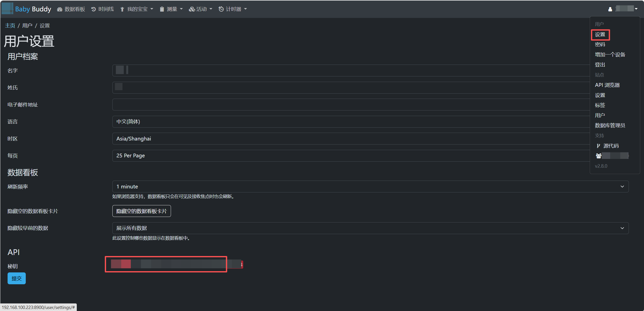The height and width of the screenshot is (311, 644).
Task: Click the 用户 breadcrumb link
Action: click(x=27, y=25)
